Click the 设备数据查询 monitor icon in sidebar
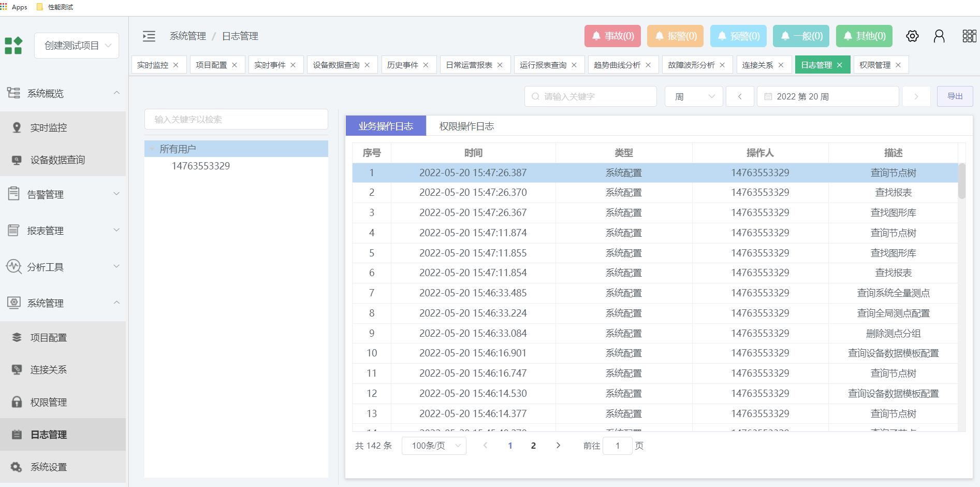Image resolution: width=980 pixels, height=487 pixels. point(17,160)
